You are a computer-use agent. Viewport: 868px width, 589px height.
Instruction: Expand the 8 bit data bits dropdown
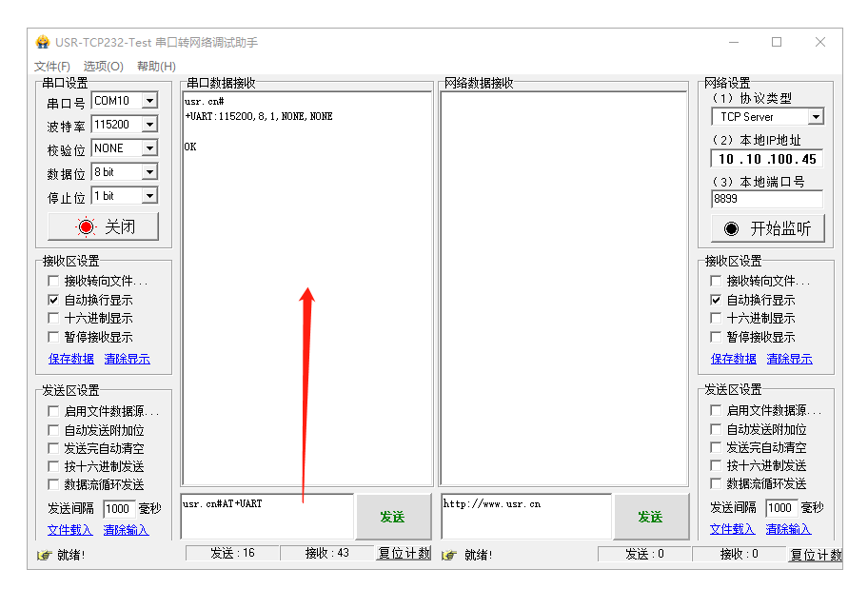(149, 172)
